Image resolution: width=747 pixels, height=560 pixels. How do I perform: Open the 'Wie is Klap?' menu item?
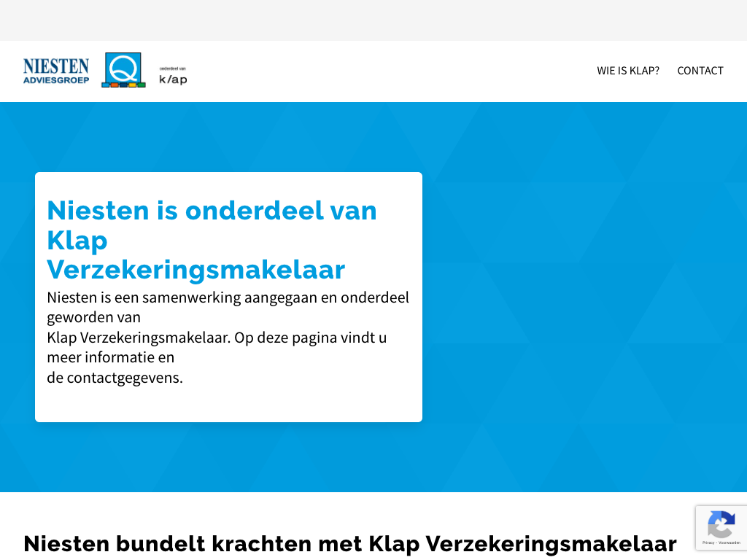(628, 71)
